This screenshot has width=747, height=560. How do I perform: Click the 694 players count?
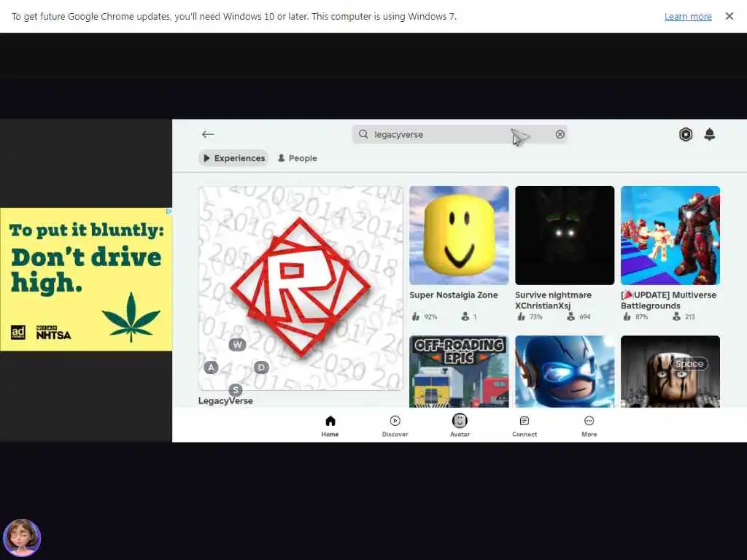[578, 316]
